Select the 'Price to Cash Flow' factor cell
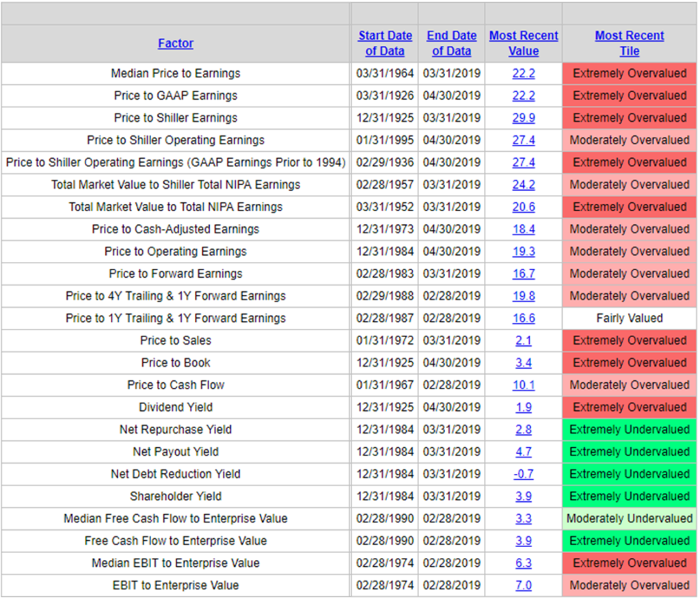Image resolution: width=700 pixels, height=599 pixels. coord(176,385)
